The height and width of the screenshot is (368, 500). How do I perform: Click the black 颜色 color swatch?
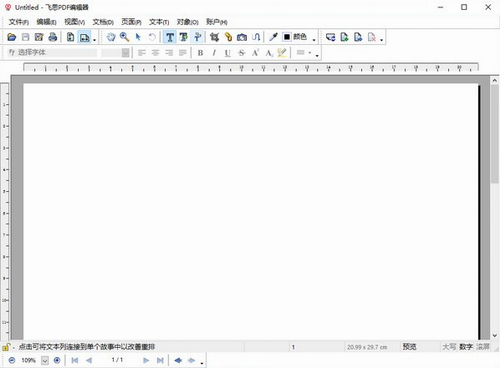click(287, 37)
